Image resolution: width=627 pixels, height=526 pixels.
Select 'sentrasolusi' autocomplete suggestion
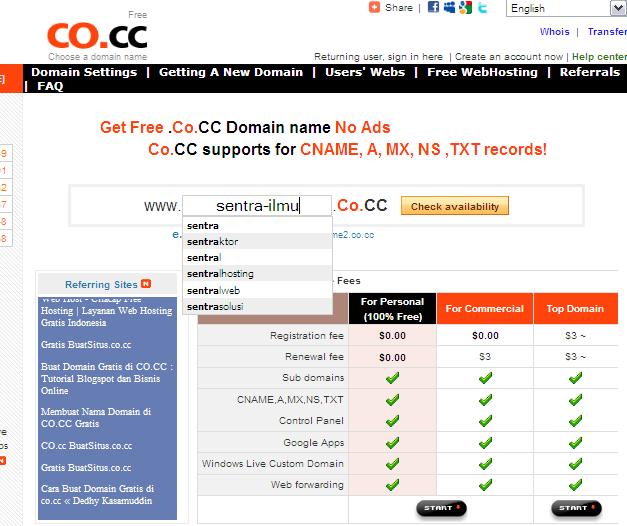click(257, 306)
